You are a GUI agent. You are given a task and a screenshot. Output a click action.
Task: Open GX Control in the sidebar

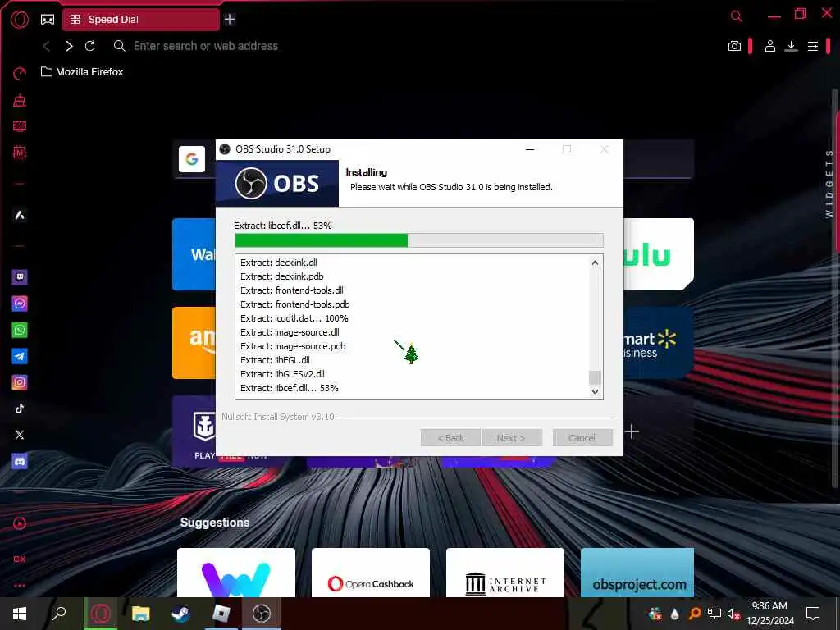click(20, 73)
